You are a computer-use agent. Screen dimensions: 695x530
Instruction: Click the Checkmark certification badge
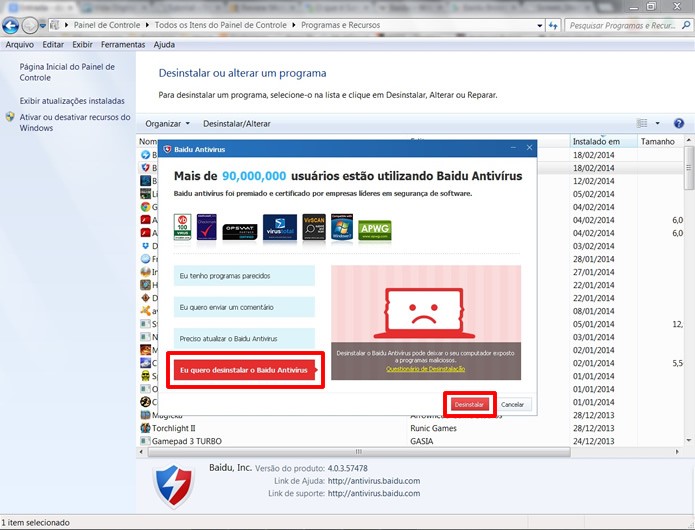point(207,227)
